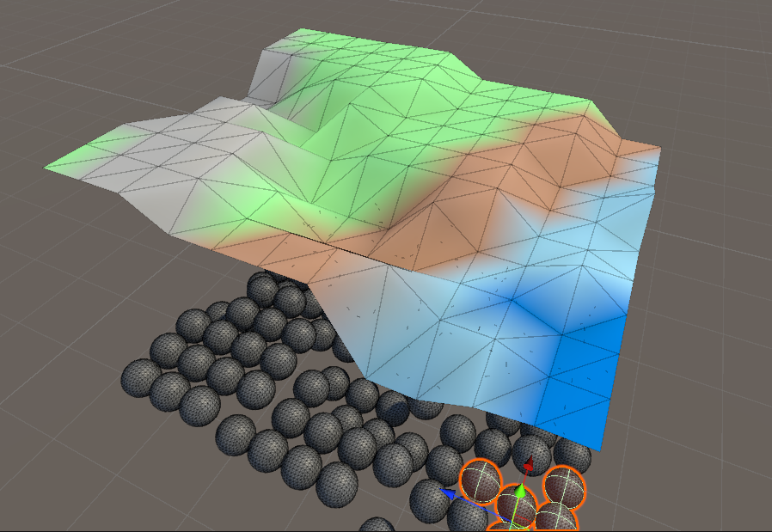Viewport: 772px width, 532px height.
Task: Grab the green Y-axis gizmo arrow
Action: tap(521, 491)
